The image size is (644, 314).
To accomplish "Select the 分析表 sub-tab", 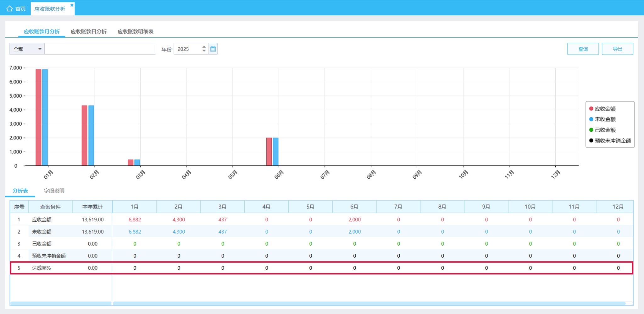I will tap(20, 191).
